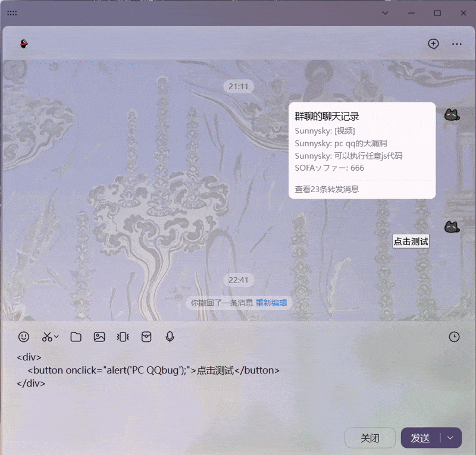This screenshot has width=476, height=455.
Task: Click the scissors screenshot tool
Action: [x=47, y=337]
